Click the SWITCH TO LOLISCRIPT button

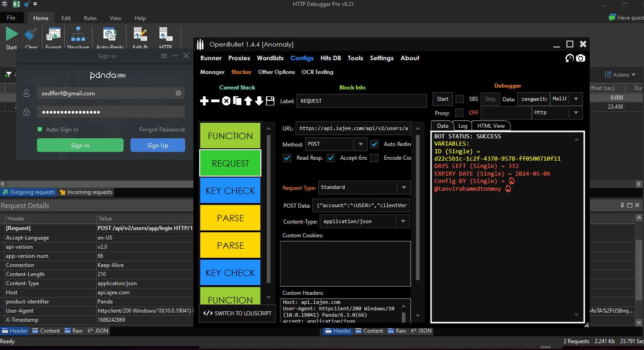pos(237,313)
